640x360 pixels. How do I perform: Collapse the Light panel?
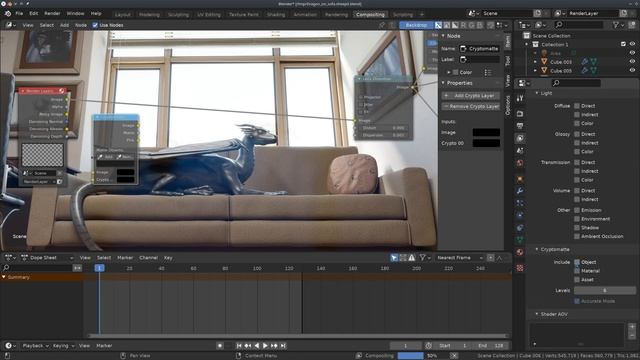pyautogui.click(x=537, y=93)
